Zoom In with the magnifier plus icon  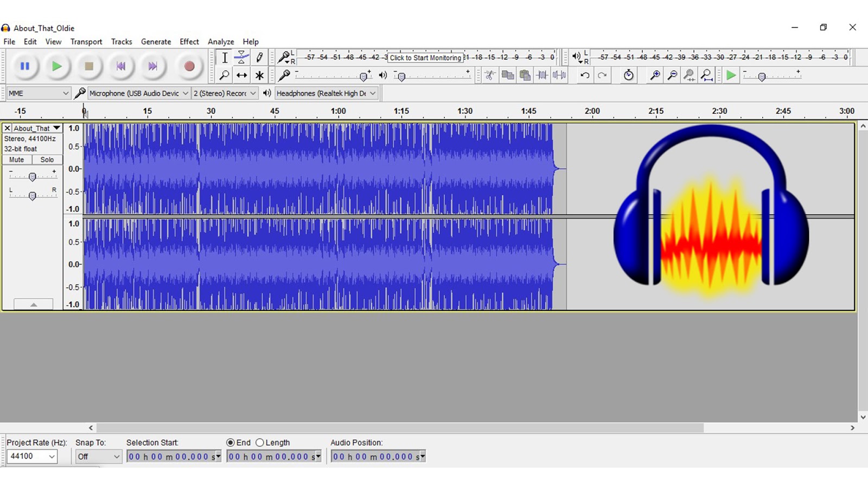655,75
